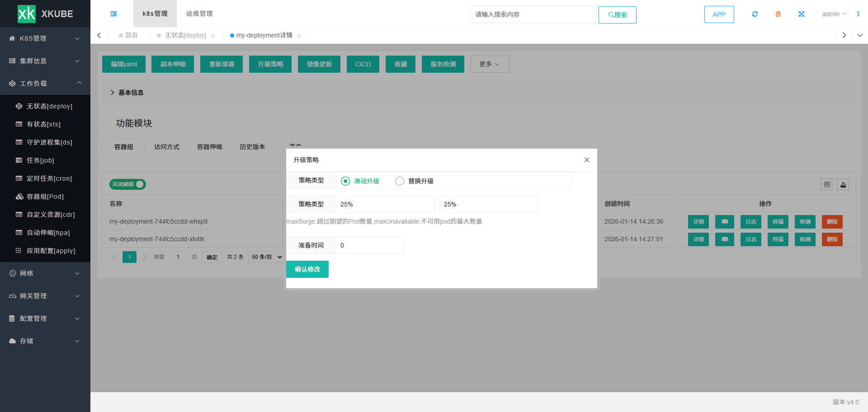Expand the K8S管理 sidebar menu
The height and width of the screenshot is (412, 868).
coord(45,38)
